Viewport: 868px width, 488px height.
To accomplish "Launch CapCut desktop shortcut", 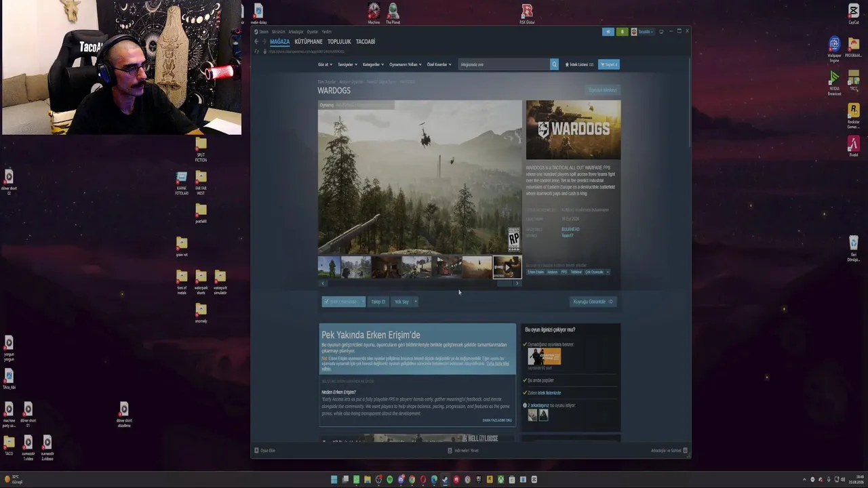I will (854, 15).
